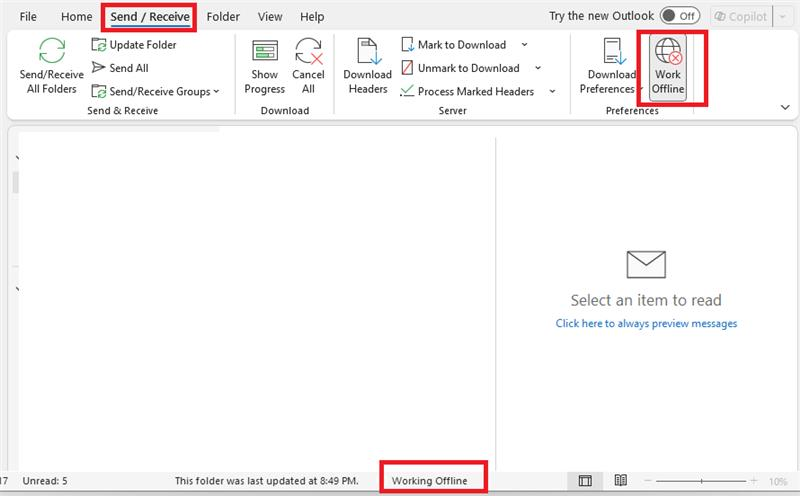Expand Unmark to Download arrow
800x496 pixels.
pos(538,68)
